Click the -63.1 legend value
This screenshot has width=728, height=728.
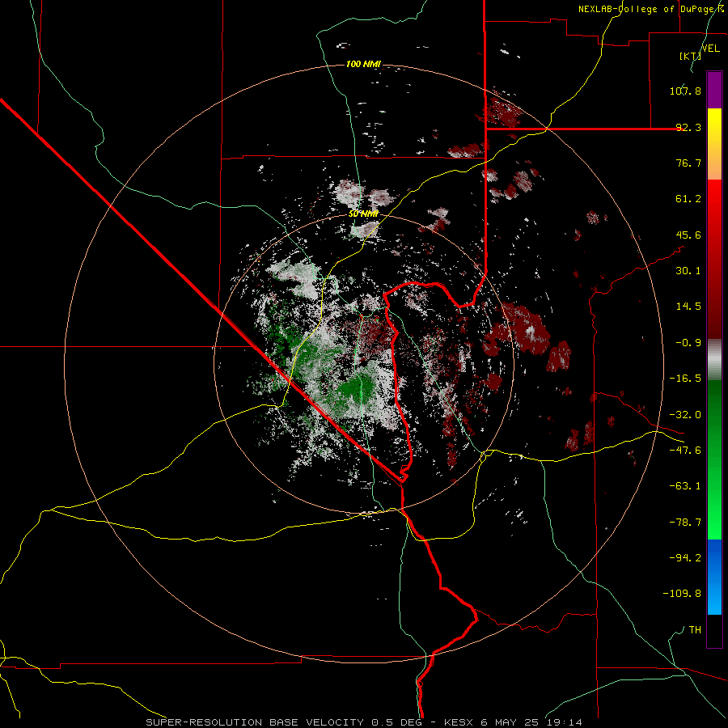pos(685,486)
